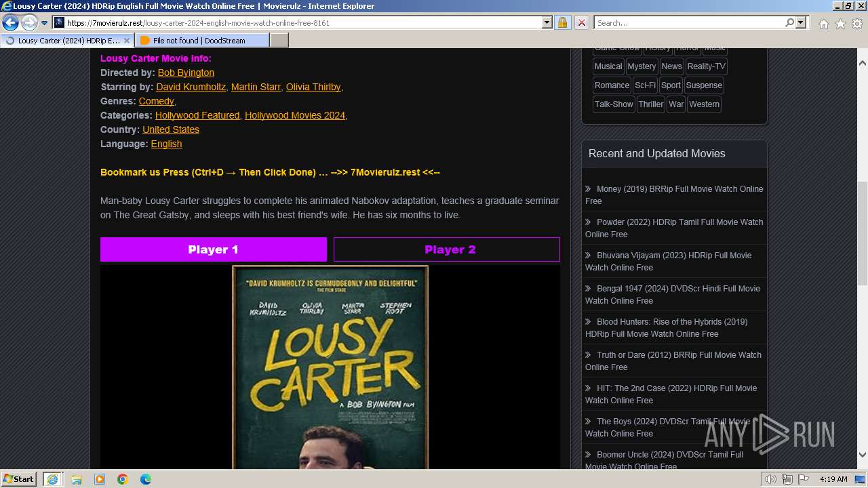
Task: Select the Suspense genre tag
Action: click(704, 85)
